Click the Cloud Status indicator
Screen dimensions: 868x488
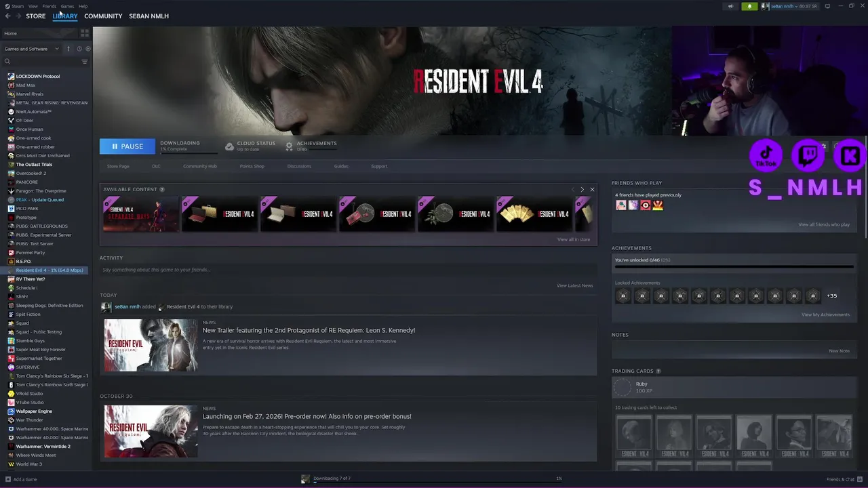(251, 146)
